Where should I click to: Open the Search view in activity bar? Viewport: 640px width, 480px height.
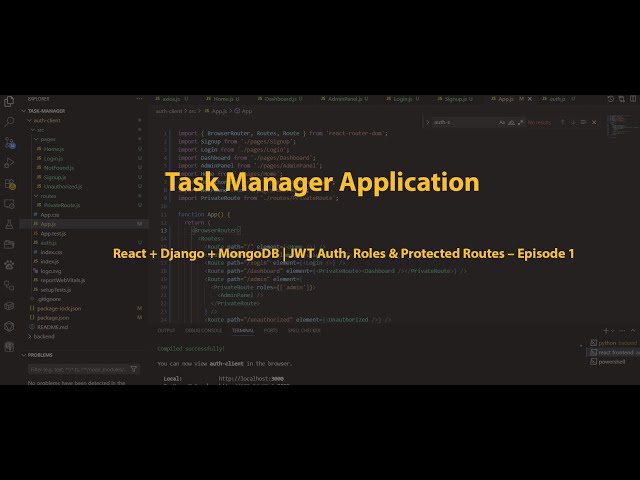[x=9, y=122]
